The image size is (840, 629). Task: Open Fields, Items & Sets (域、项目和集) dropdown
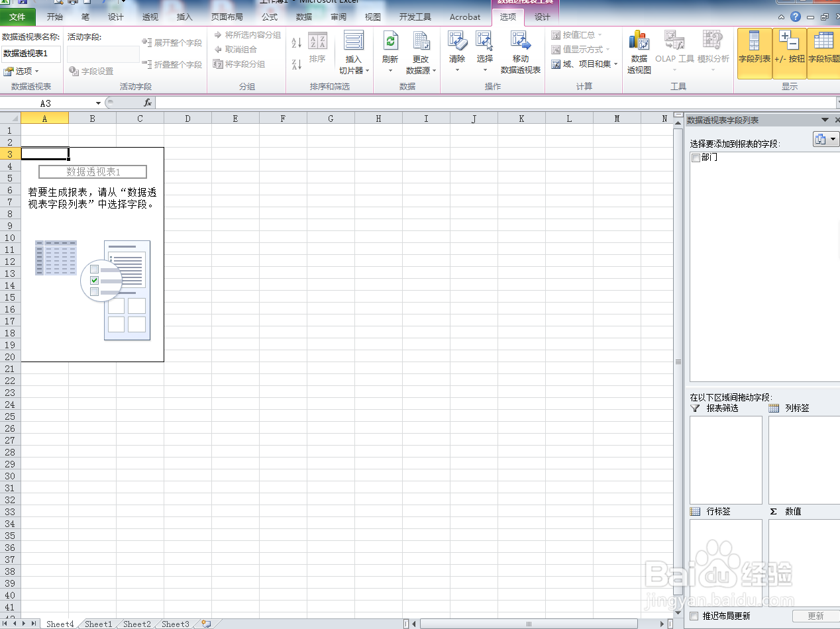tap(585, 64)
